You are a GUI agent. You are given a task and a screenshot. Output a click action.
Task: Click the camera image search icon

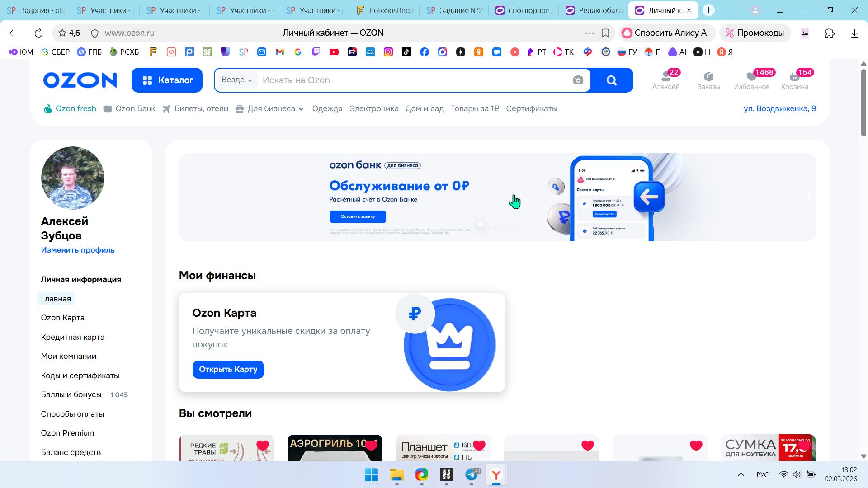pos(578,80)
